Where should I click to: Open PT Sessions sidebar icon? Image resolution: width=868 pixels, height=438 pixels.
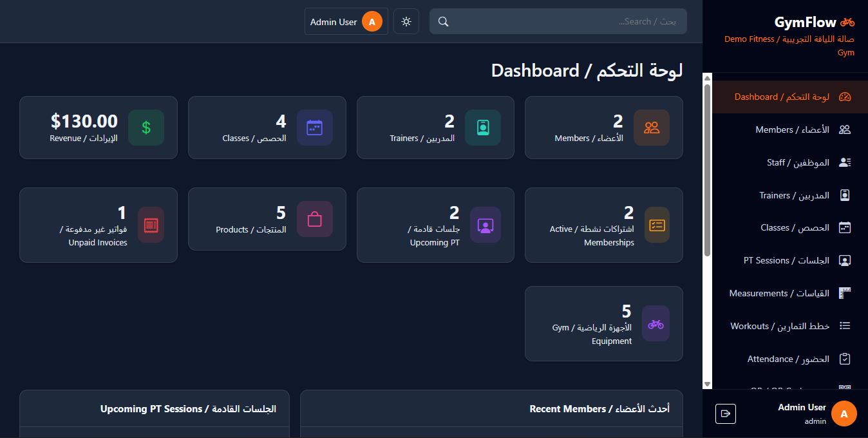click(845, 261)
